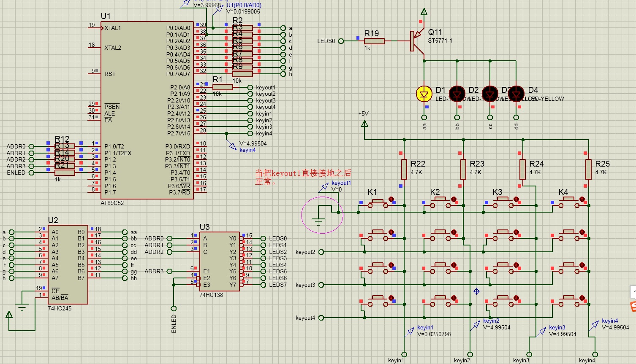The width and height of the screenshot is (636, 364).
Task: Click the +5V power terminal arrow
Action: (364, 124)
